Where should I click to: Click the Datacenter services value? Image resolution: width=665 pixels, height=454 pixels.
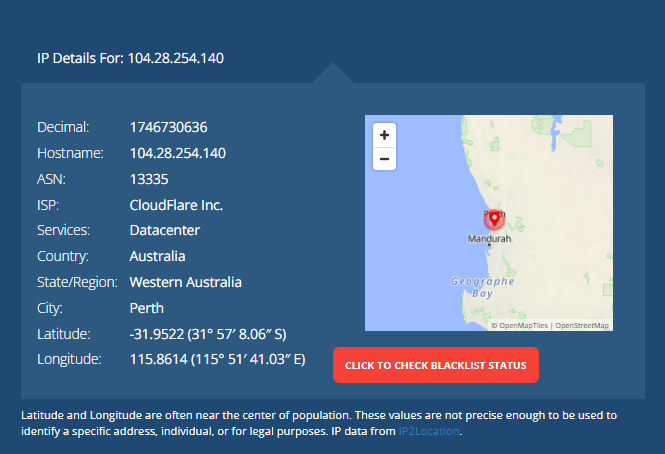click(165, 230)
